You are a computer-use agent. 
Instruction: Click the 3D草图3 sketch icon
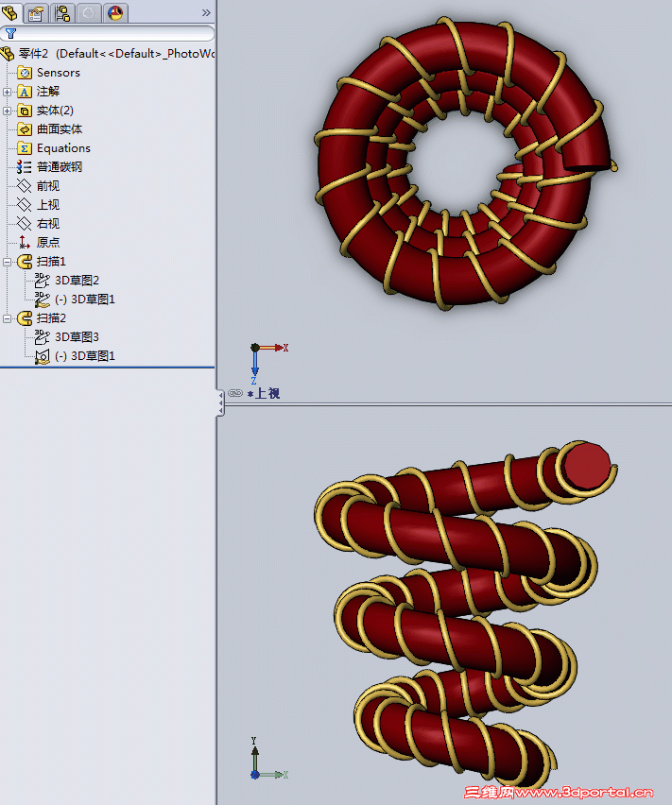click(43, 337)
